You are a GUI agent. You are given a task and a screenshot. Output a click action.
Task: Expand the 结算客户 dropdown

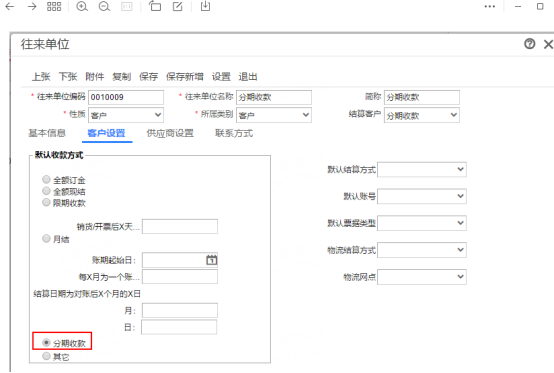click(422, 115)
